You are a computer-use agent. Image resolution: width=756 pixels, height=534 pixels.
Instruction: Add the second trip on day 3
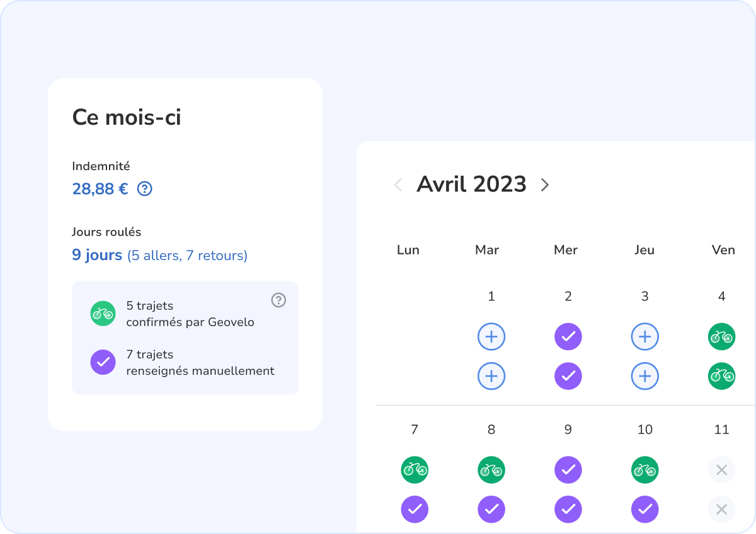coord(645,377)
